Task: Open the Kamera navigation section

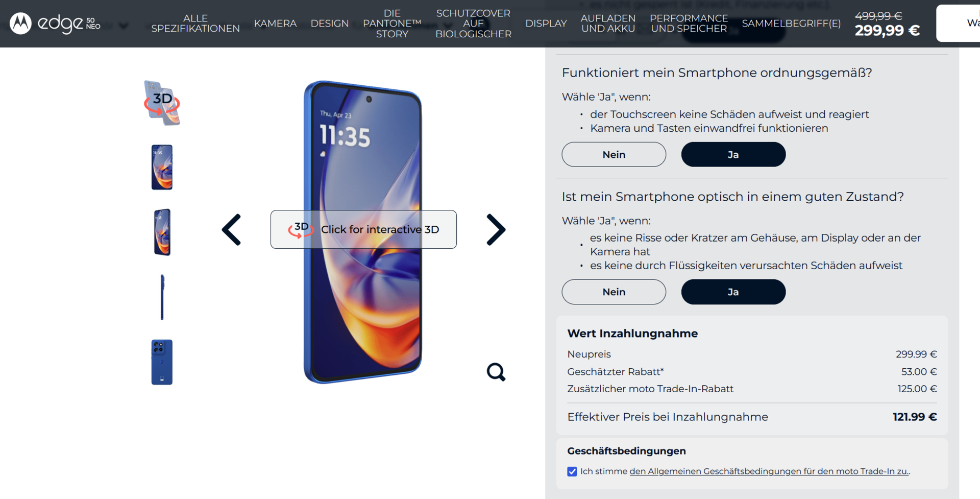Action: 275,23
